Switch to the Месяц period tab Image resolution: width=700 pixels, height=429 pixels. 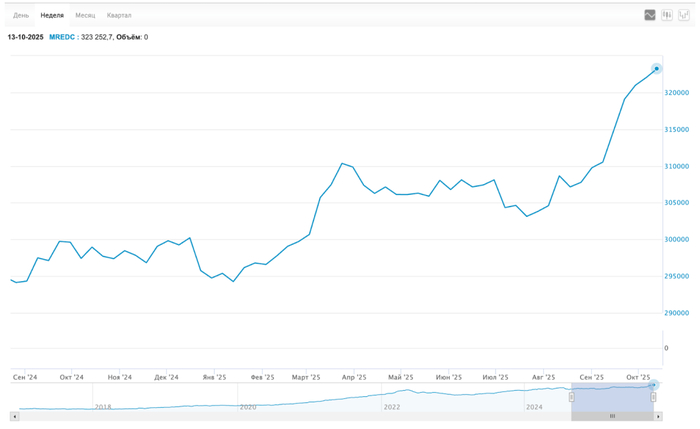(85, 16)
